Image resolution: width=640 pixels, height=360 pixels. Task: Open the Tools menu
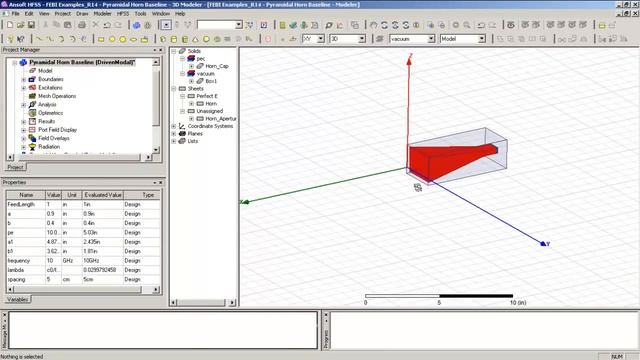(x=140, y=13)
